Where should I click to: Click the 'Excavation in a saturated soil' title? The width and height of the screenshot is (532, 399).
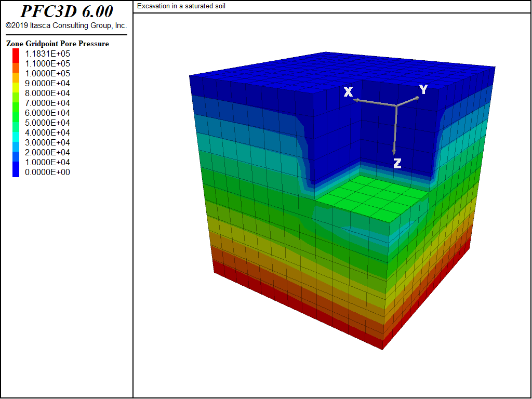[x=181, y=6]
